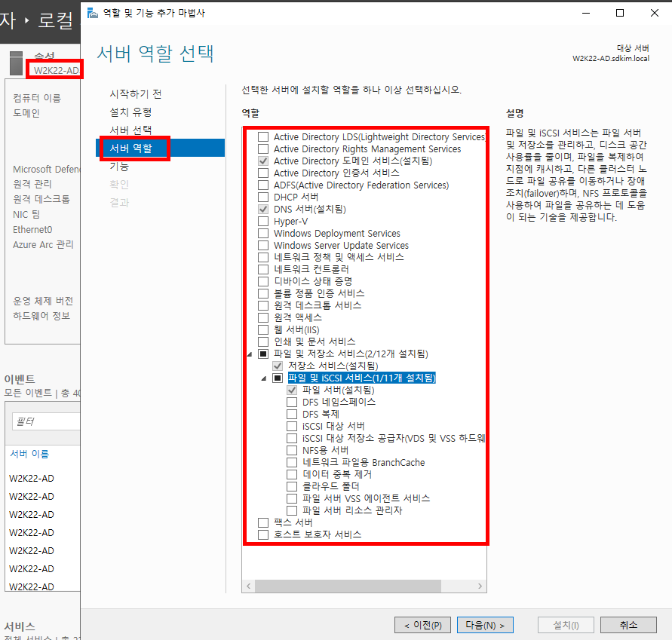Check Active Directory LDS role checkbox
672x640 pixels.
[x=263, y=137]
